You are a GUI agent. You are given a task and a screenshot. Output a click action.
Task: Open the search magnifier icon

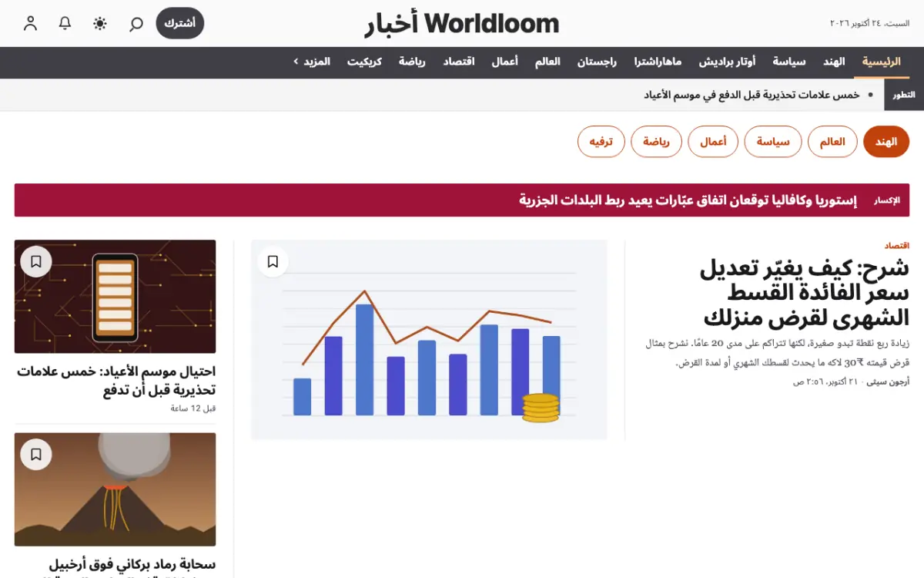tap(136, 23)
